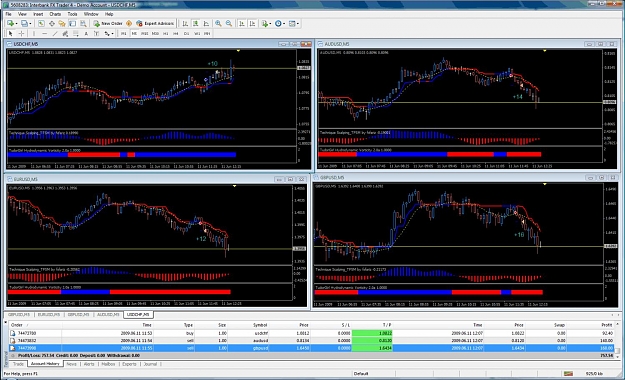Image resolution: width=625 pixels, height=380 pixels.
Task: Sort history by Profit column header
Action: tap(591, 325)
